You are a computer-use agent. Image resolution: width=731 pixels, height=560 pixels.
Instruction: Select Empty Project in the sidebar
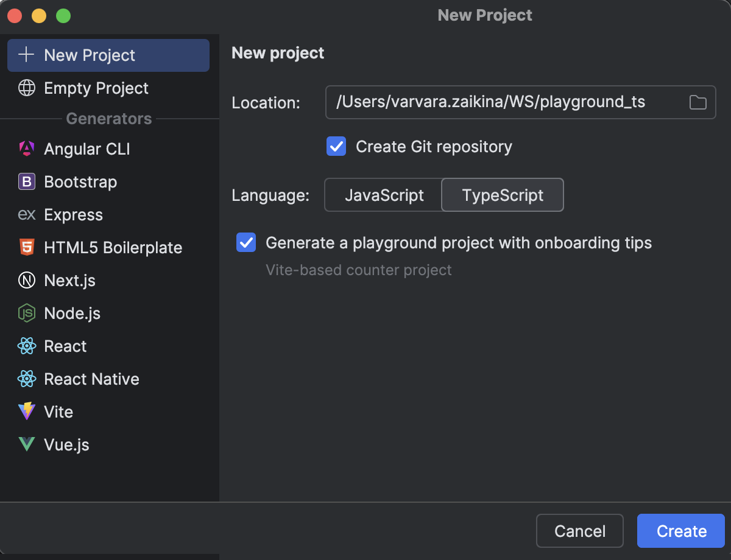pyautogui.click(x=96, y=88)
